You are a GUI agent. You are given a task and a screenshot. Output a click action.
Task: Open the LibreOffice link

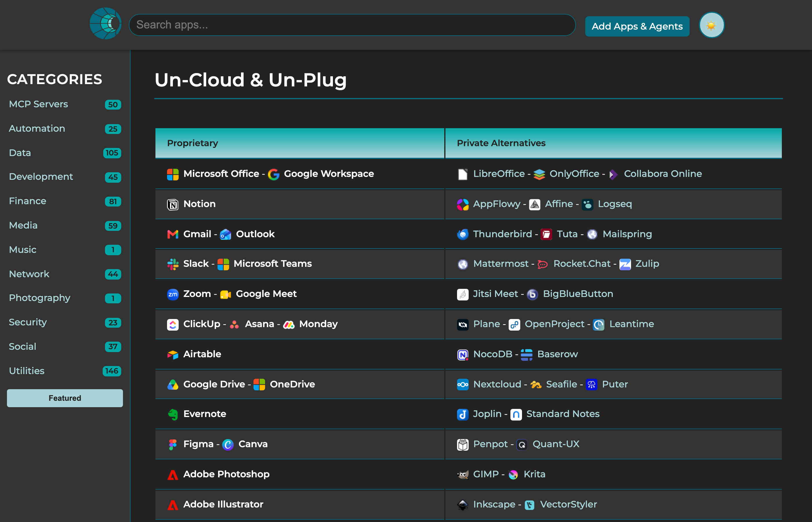coord(499,173)
